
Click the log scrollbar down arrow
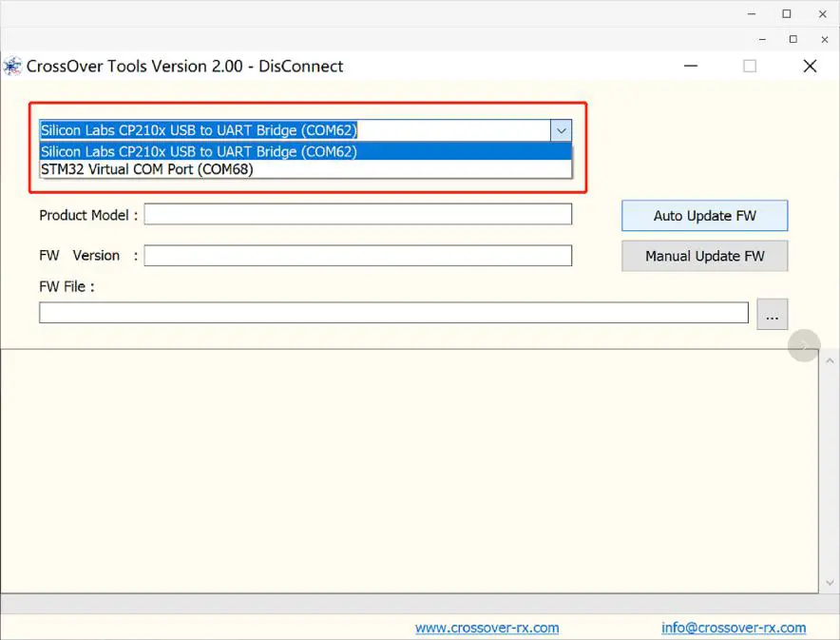coord(830,583)
